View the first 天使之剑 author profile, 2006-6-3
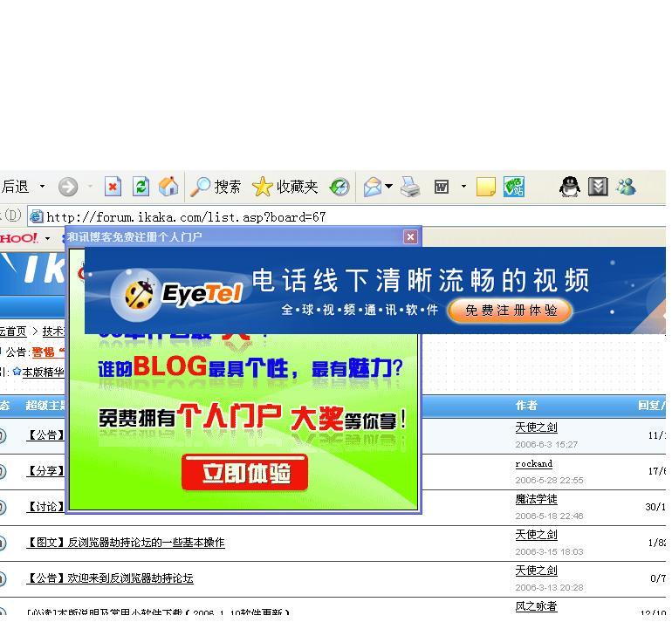This screenshot has height=629, width=672. (536, 427)
